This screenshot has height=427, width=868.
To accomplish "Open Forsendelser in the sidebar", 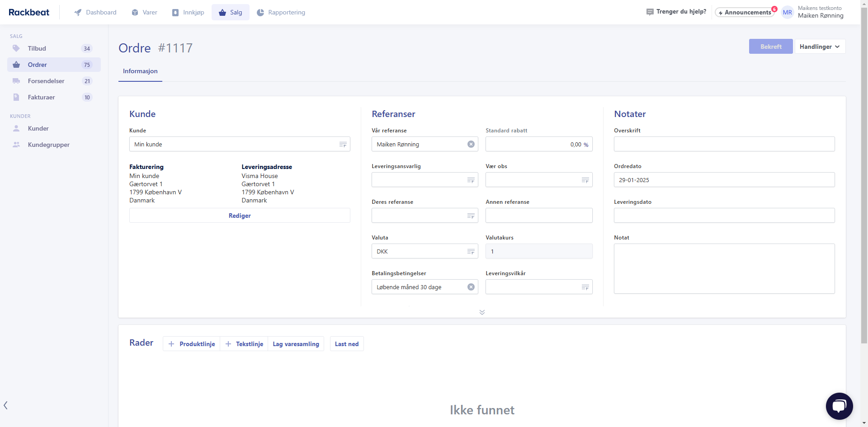I will [x=46, y=81].
